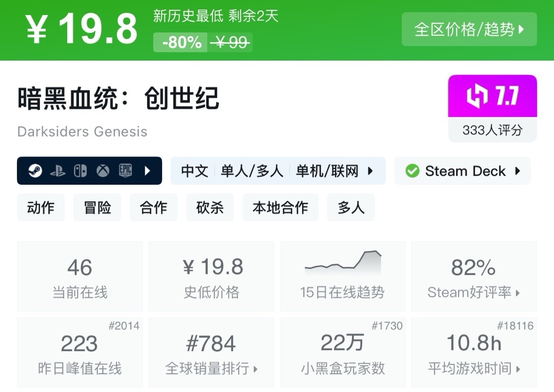Open the 全球销量排行 ranking
Viewport: 554px width, 392px height.
pyautogui.click(x=211, y=353)
